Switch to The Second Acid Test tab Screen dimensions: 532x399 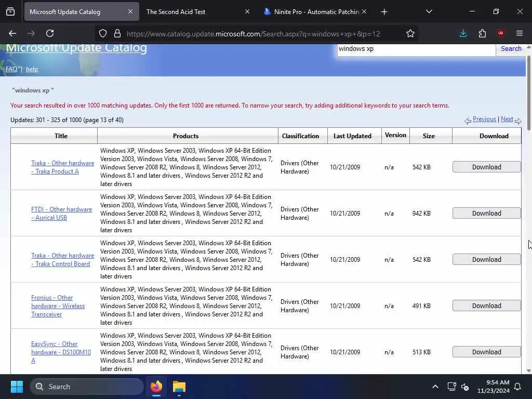197,11
